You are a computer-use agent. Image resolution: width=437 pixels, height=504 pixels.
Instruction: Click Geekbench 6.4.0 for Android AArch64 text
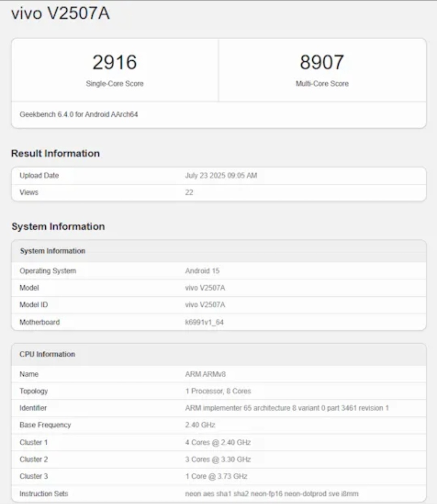tap(78, 115)
